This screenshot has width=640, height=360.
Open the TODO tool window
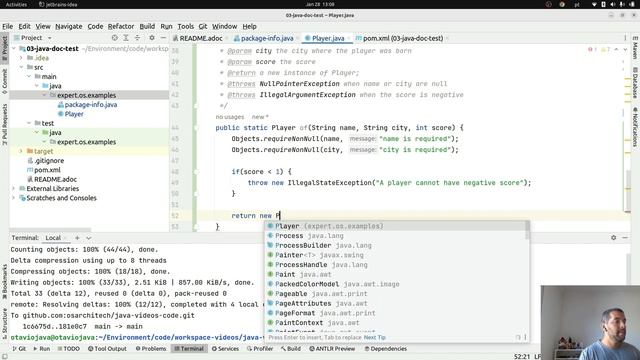(x=69, y=349)
